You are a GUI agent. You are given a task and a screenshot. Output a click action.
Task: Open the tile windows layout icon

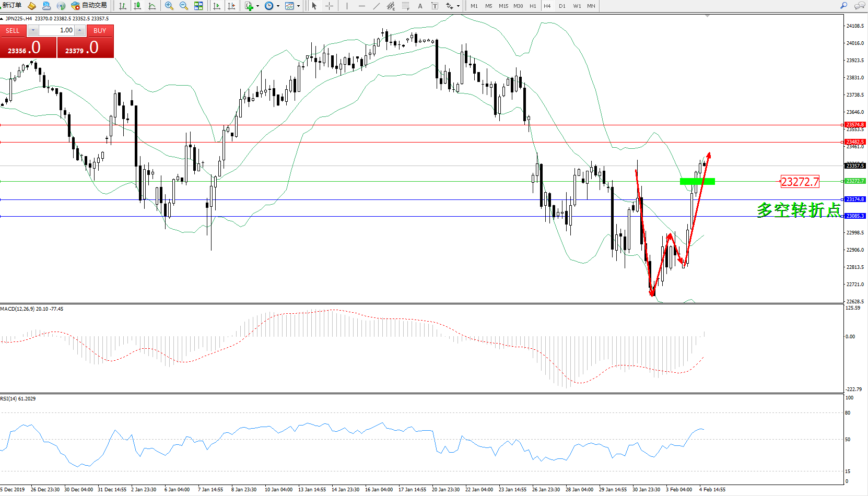(x=198, y=6)
